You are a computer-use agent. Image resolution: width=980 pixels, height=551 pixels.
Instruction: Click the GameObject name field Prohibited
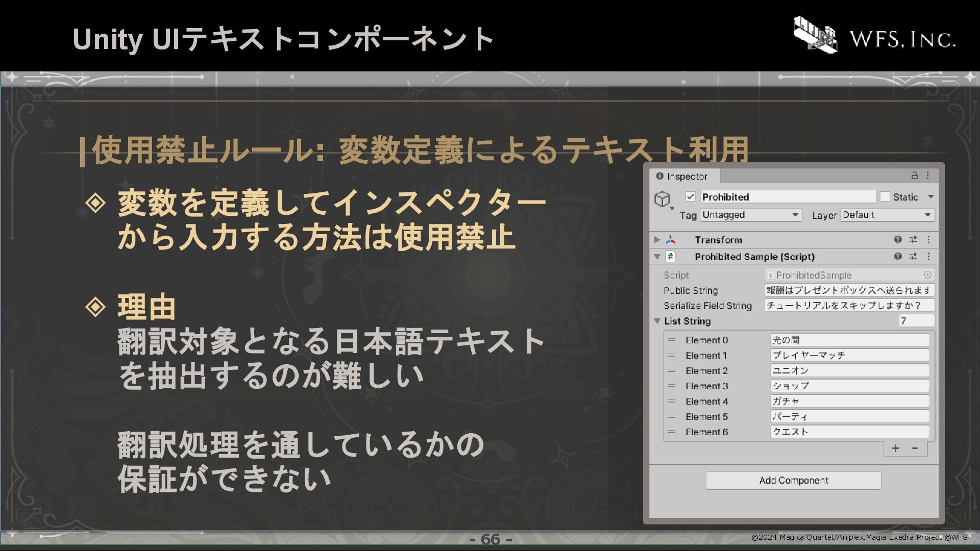tap(788, 197)
